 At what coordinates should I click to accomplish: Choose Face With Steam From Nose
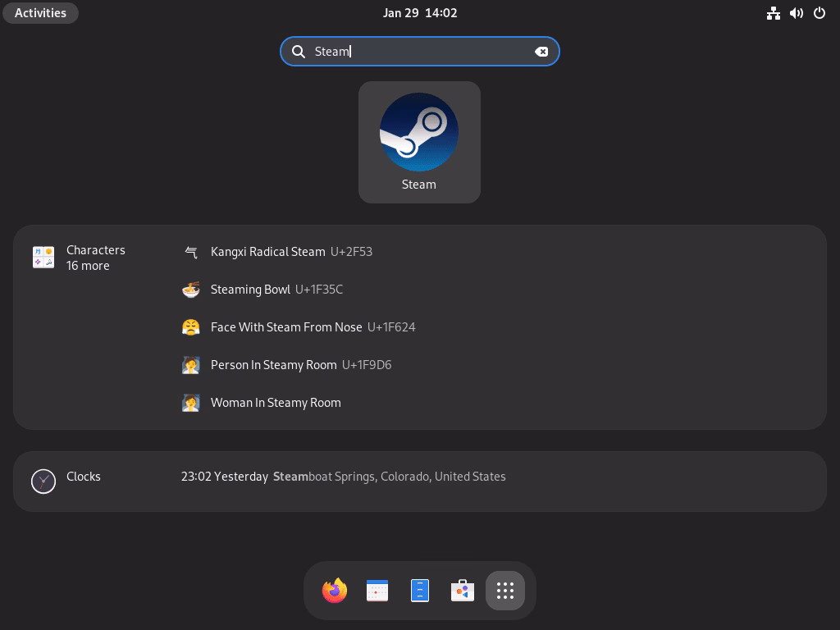point(299,327)
